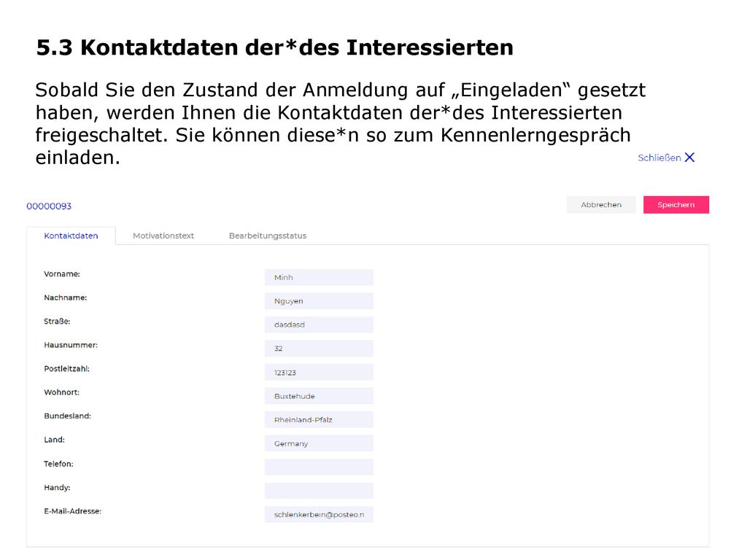Focus the Hausnummer field showing 32
The image size is (747, 560).
(x=320, y=349)
